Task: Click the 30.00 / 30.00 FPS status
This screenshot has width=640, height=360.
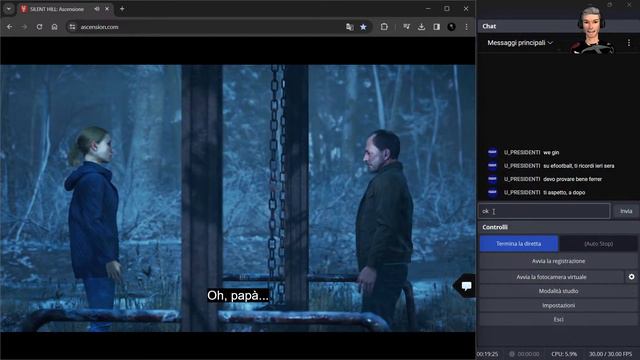Action: tap(610, 354)
